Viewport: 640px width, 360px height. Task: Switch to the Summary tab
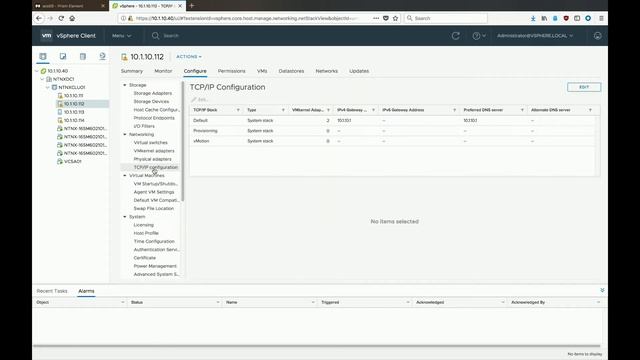[x=132, y=71]
